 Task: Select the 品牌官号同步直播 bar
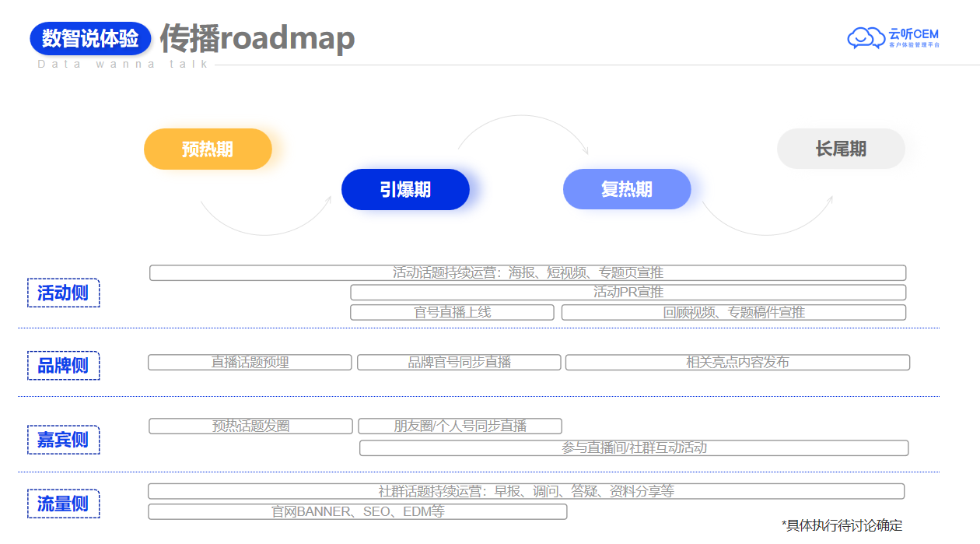(x=459, y=363)
